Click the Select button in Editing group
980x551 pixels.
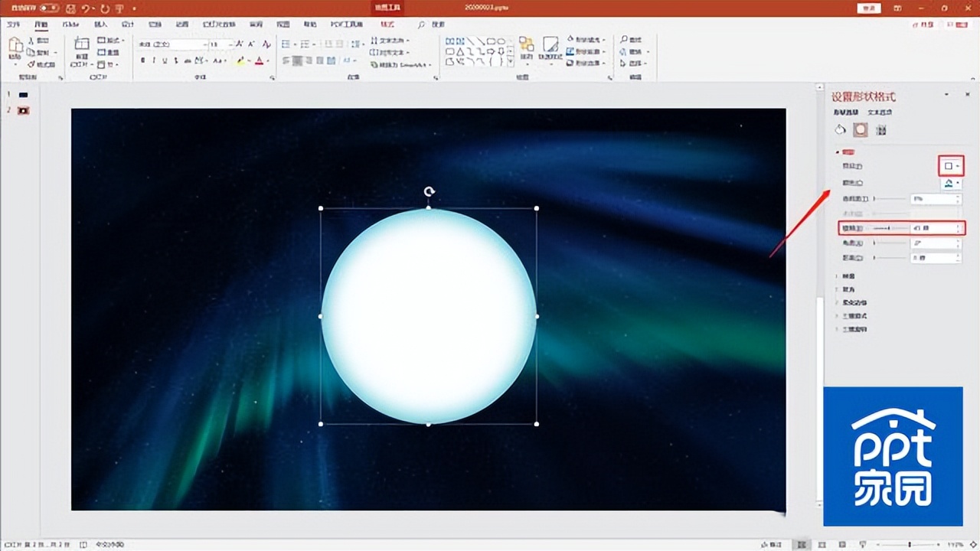click(635, 64)
